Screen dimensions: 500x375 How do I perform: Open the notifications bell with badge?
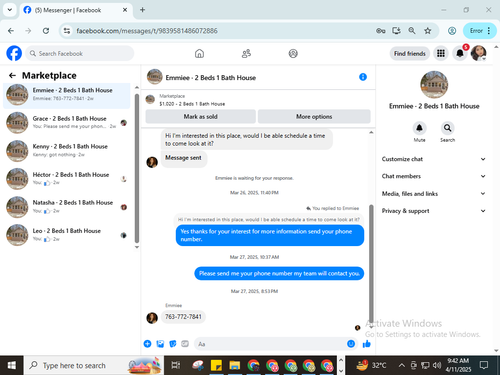(x=460, y=53)
